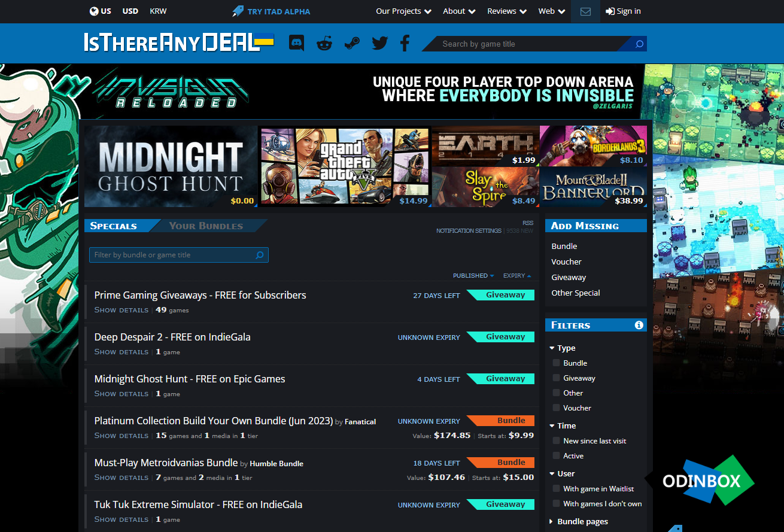784x532 pixels.
Task: Switch to the Specials tab
Action: tap(114, 226)
